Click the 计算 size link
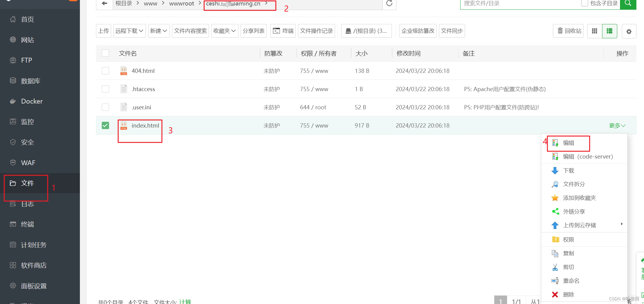This screenshot has width=644, height=304. tap(185, 302)
